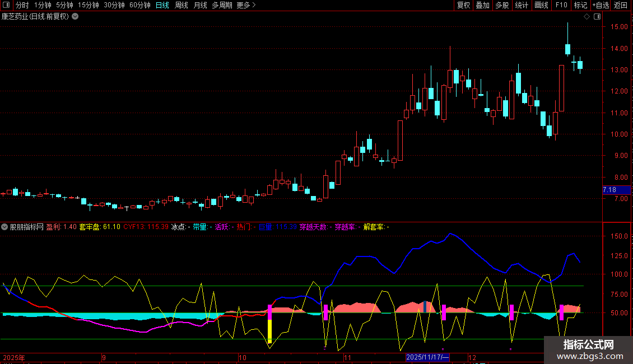Click the 叠加 overlay button
This screenshot has width=633, height=364.
[x=483, y=5]
